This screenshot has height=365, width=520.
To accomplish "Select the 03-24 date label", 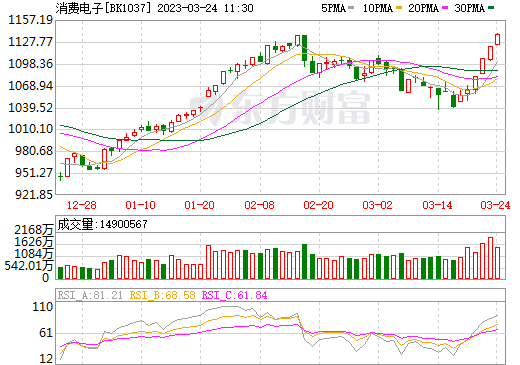I will 495,205.
